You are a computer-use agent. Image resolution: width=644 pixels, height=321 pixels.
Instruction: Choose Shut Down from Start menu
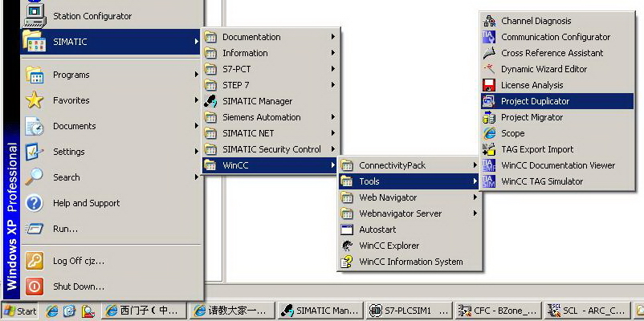pyautogui.click(x=79, y=286)
